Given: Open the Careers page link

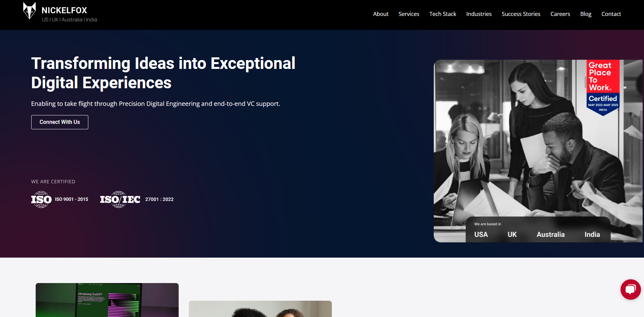Looking at the screenshot, I should coord(560,14).
